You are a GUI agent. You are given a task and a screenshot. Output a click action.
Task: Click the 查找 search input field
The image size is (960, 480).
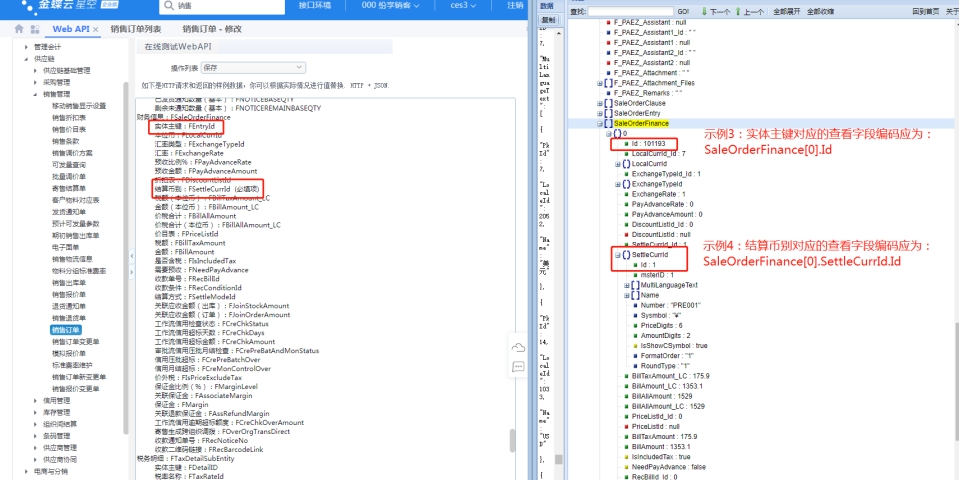pos(631,12)
